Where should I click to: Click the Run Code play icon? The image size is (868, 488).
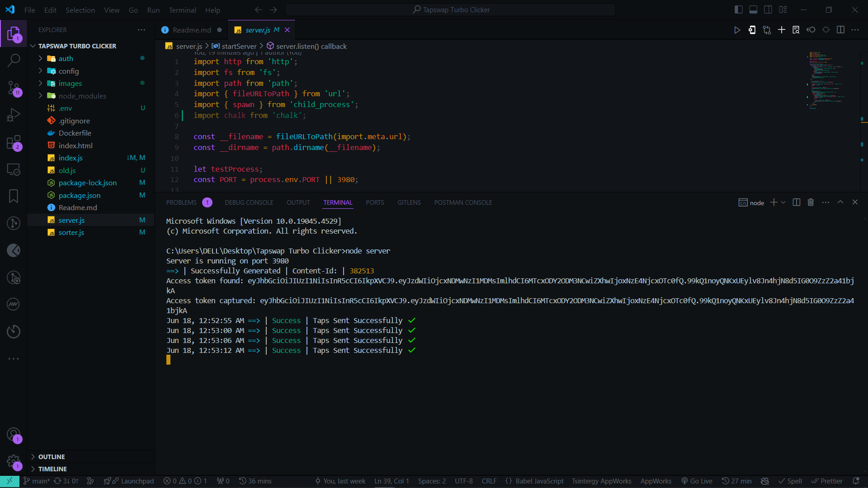(737, 30)
